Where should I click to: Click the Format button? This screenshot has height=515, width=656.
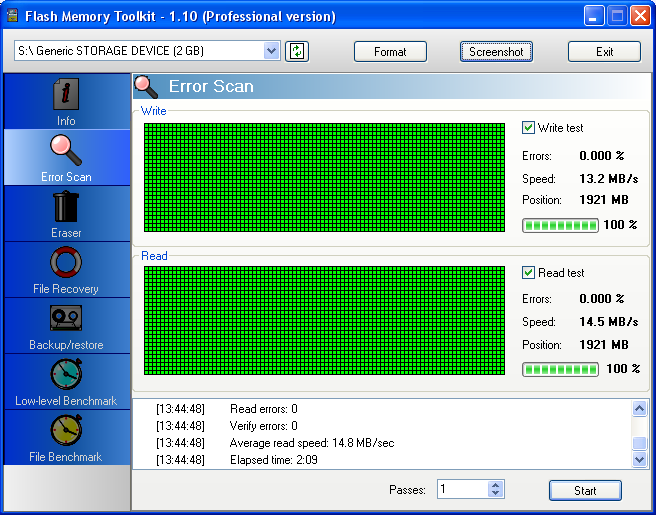[x=390, y=51]
